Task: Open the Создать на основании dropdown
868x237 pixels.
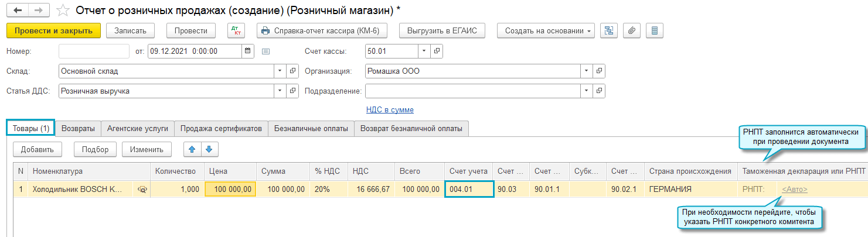Action: [x=546, y=31]
